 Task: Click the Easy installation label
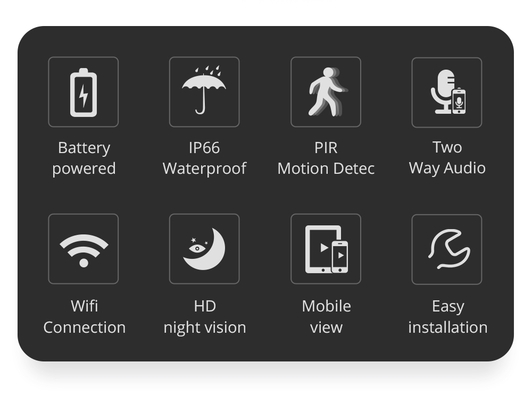[x=448, y=317]
